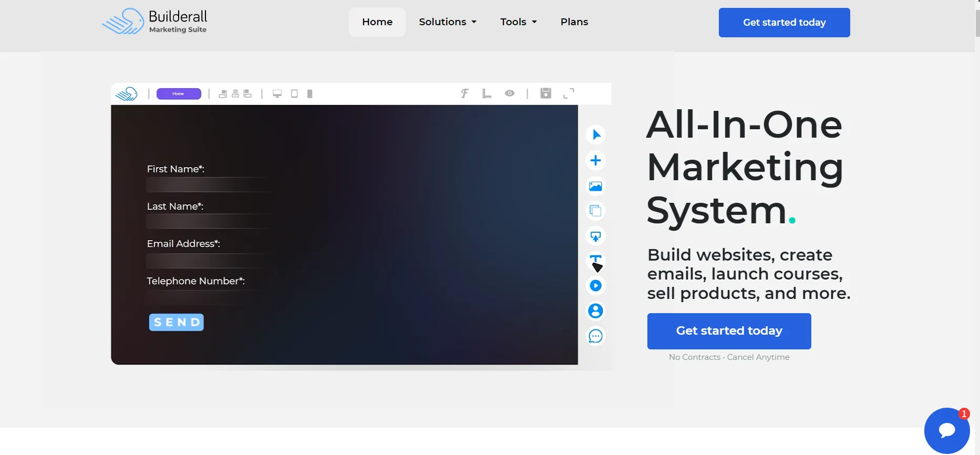The height and width of the screenshot is (455, 980).
Task: Toggle the preview eye icon
Action: [x=510, y=93]
